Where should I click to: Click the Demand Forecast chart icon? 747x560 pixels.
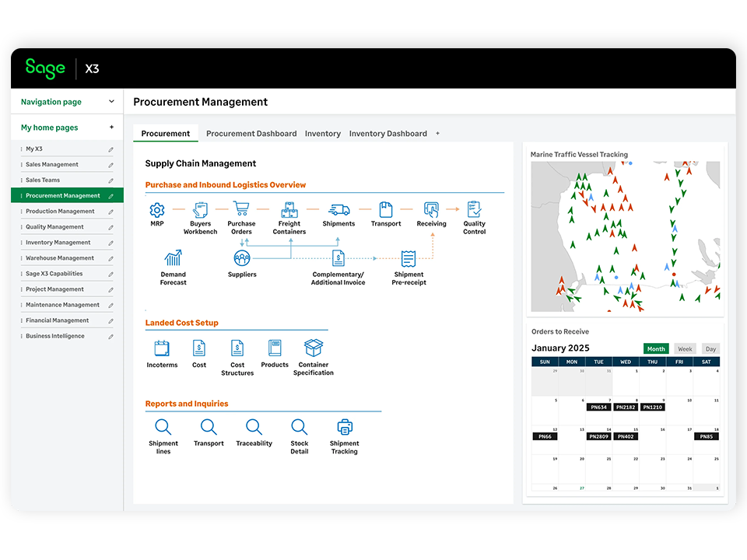click(x=173, y=258)
